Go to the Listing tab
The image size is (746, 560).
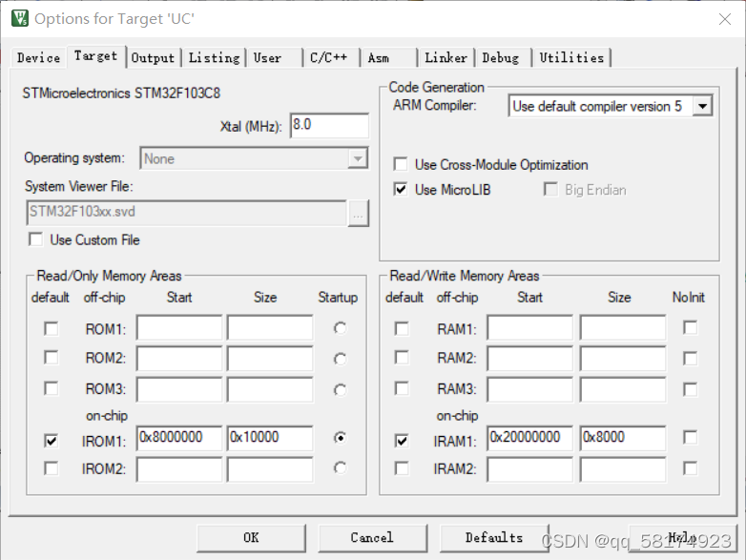point(214,58)
